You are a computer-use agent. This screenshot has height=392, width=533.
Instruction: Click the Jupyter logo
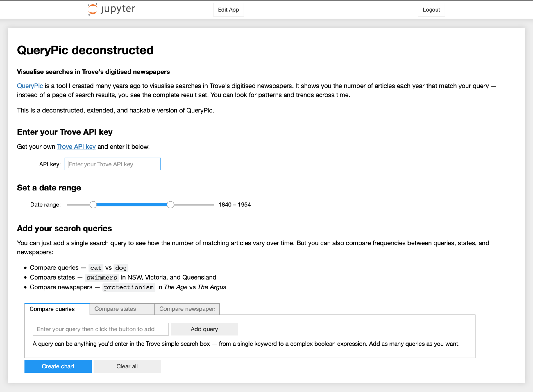pyautogui.click(x=111, y=9)
